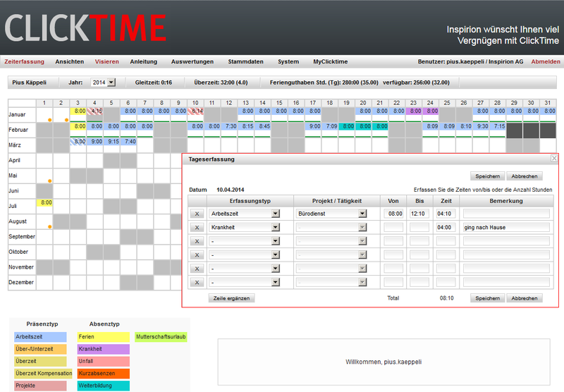
Task: Click the Bemerkung field containing 'ging nach Hause'
Action: pyautogui.click(x=506, y=228)
